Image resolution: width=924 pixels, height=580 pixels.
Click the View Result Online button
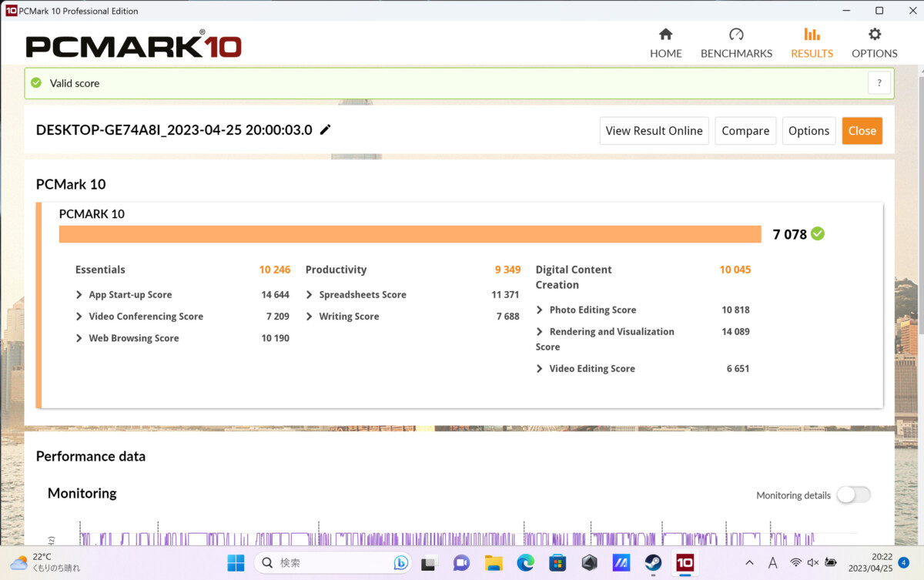pyautogui.click(x=654, y=131)
